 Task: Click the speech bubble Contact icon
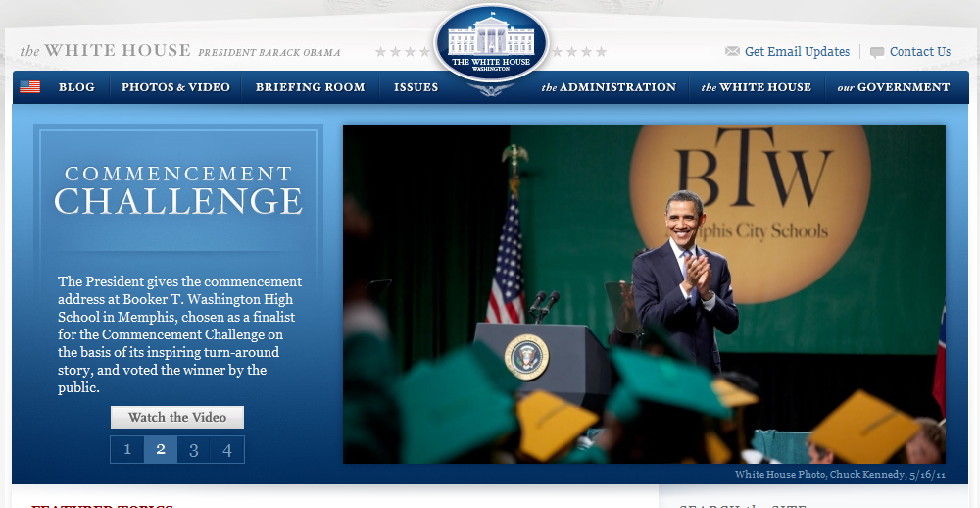[x=876, y=52]
